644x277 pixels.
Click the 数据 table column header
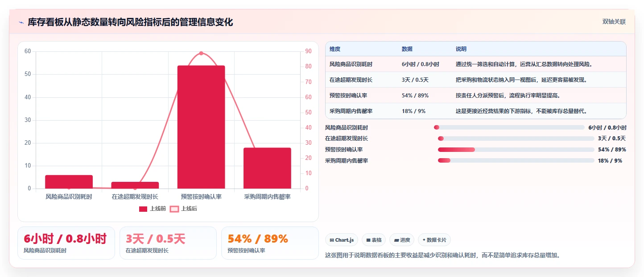407,49
